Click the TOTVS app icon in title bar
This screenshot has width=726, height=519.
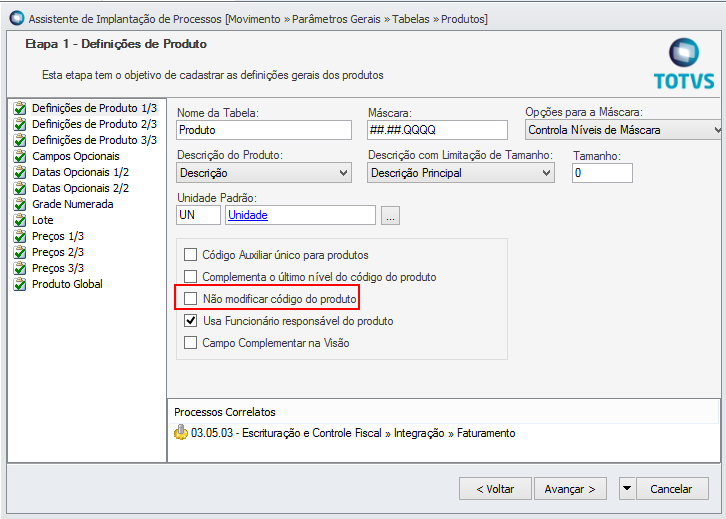(x=17, y=19)
